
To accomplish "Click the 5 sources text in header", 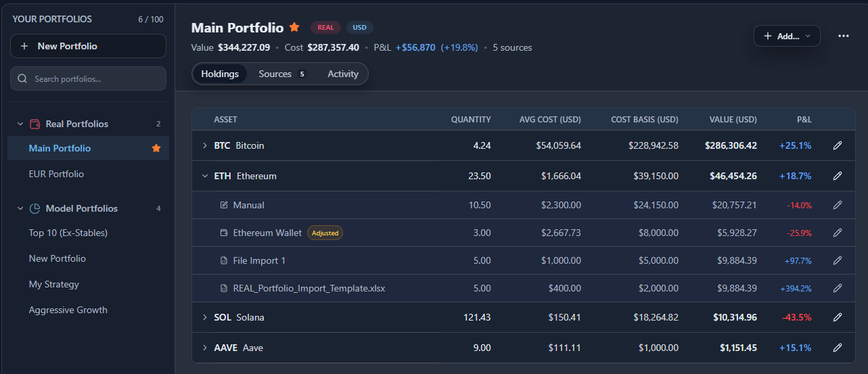I will coord(512,47).
